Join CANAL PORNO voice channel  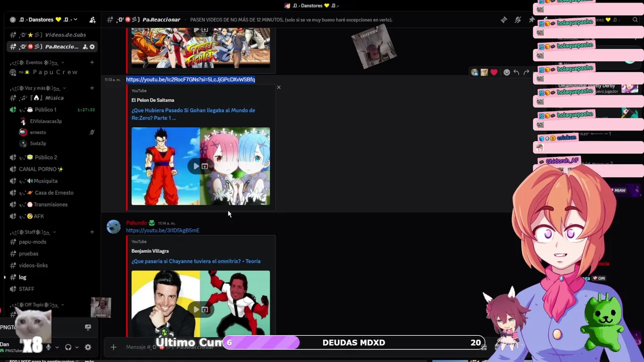(53, 169)
